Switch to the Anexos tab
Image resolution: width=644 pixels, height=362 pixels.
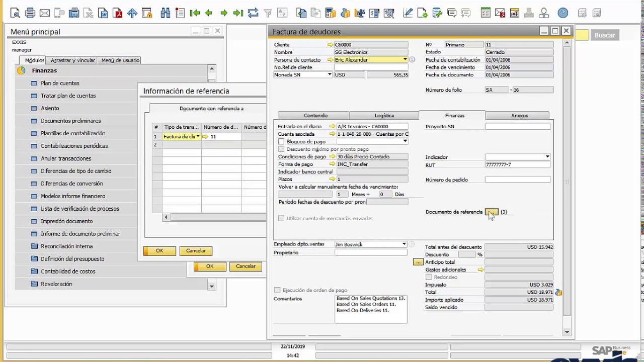click(x=520, y=116)
